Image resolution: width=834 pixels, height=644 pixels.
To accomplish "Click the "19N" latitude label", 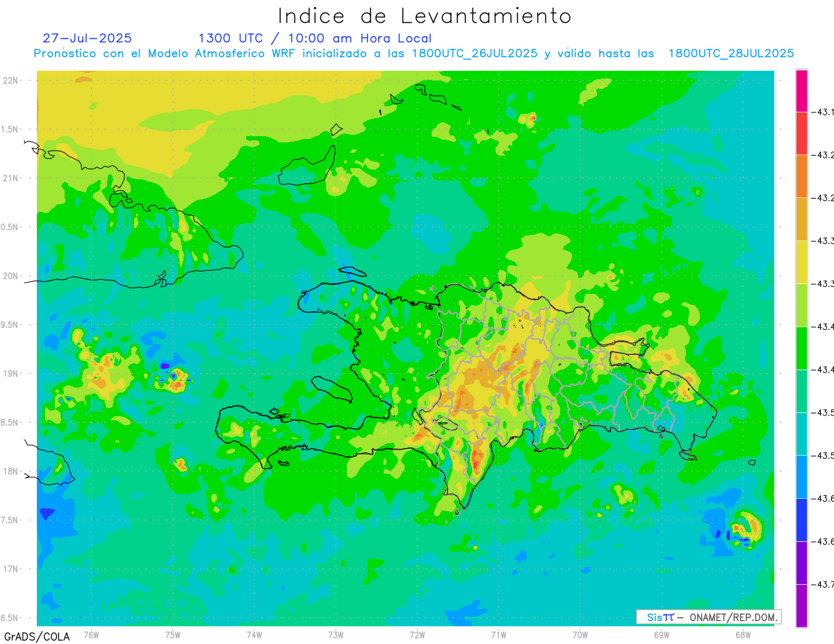I will pyautogui.click(x=10, y=373).
